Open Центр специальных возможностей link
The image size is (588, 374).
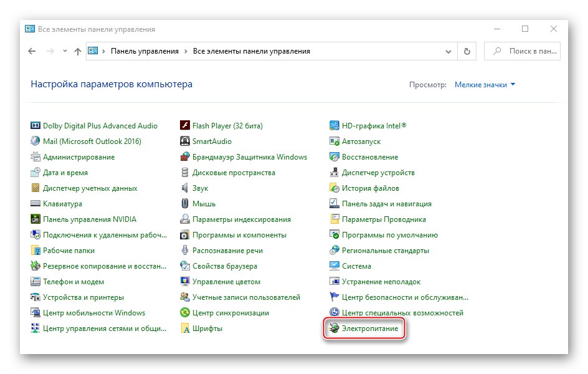point(402,313)
